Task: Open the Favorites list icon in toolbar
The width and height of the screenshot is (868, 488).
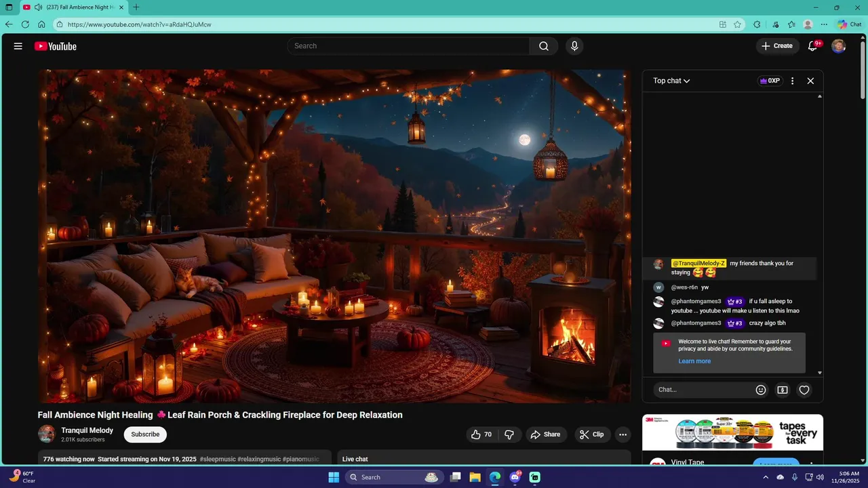Action: pyautogui.click(x=791, y=24)
